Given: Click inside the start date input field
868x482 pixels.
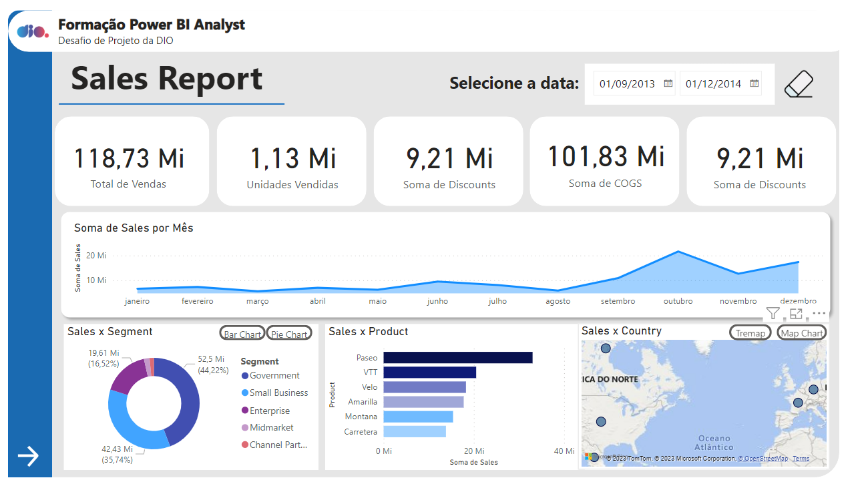Looking at the screenshot, I should [628, 83].
